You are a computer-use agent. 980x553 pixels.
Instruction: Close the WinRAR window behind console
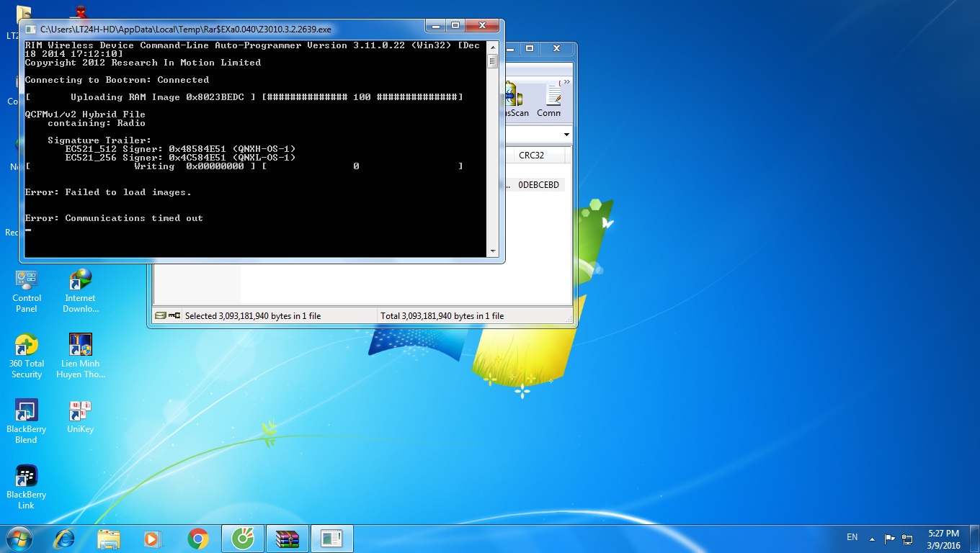tap(556, 48)
